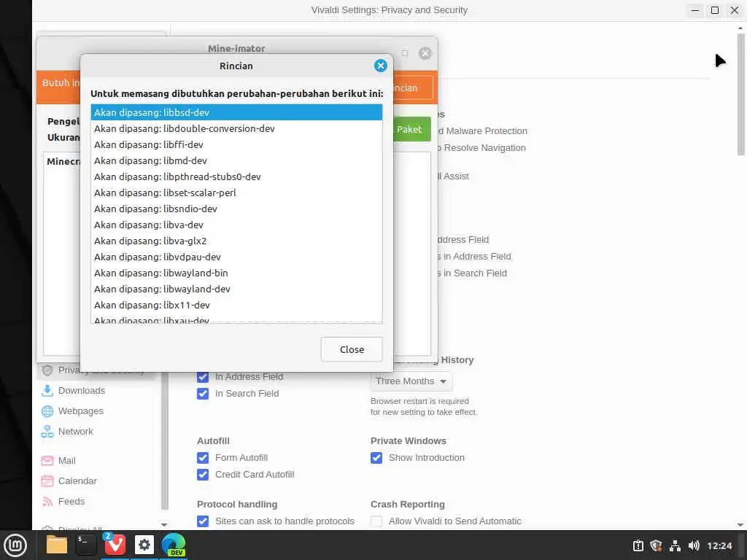Click the Webpages globe icon in sidebar
Image resolution: width=747 pixels, height=560 pixels.
coord(47,411)
